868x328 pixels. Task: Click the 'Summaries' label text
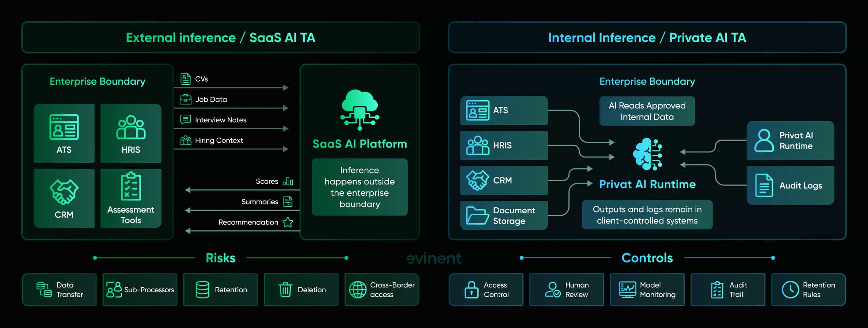point(260,202)
